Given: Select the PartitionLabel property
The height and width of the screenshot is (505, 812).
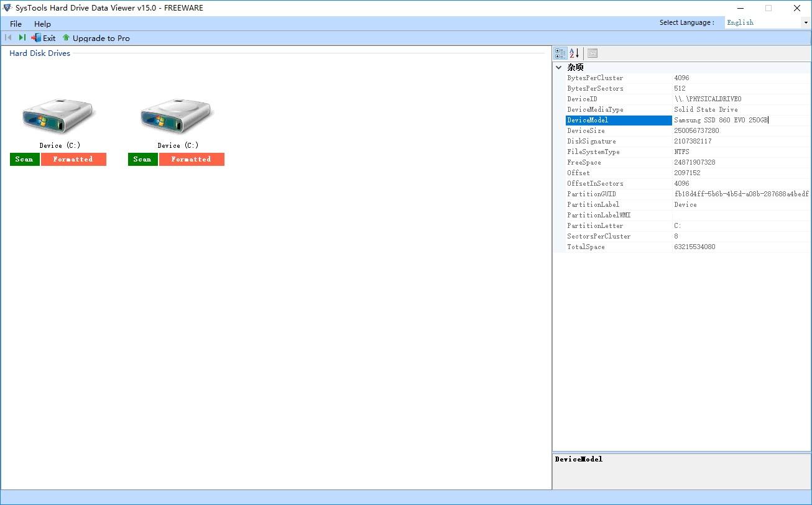Looking at the screenshot, I should (593, 205).
